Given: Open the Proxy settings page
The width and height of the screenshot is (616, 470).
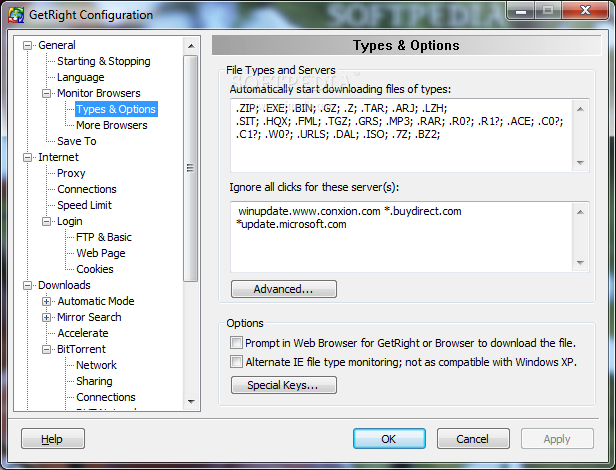Looking at the screenshot, I should click(x=71, y=173).
